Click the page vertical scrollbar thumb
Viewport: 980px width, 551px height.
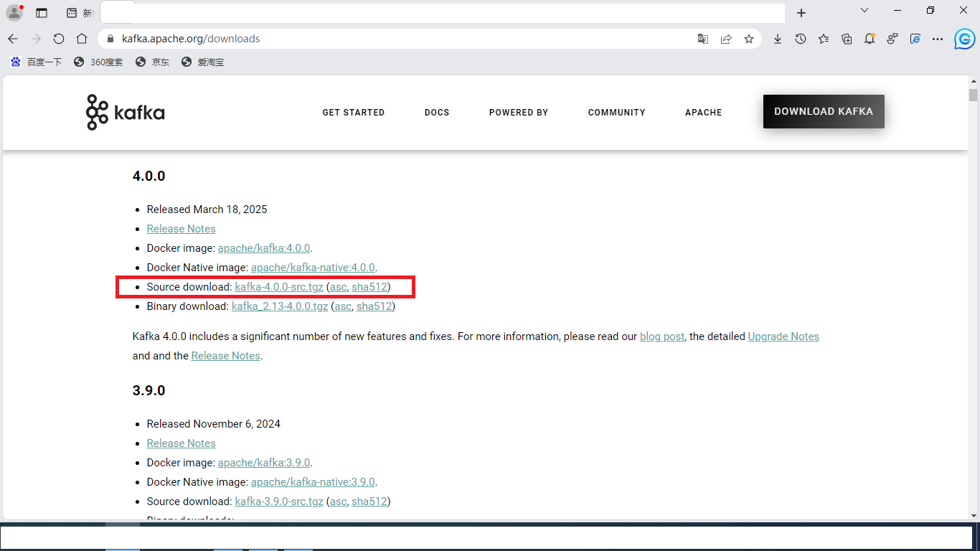974,95
